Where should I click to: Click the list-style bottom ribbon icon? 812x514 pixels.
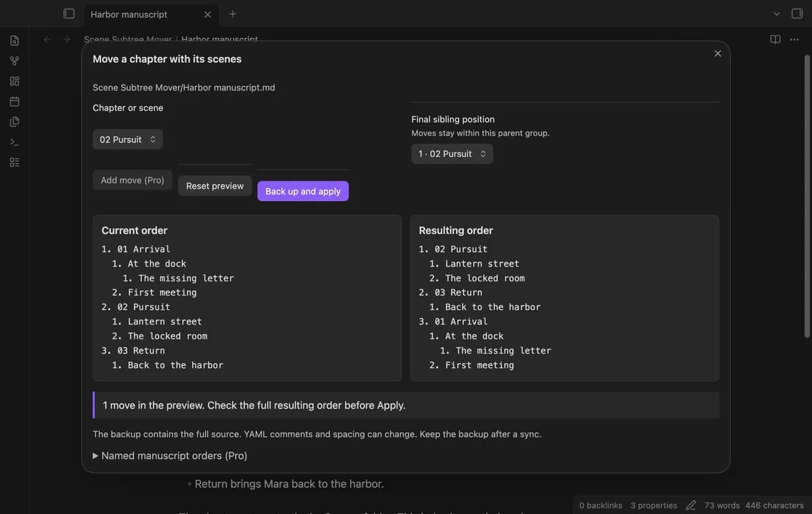click(14, 162)
